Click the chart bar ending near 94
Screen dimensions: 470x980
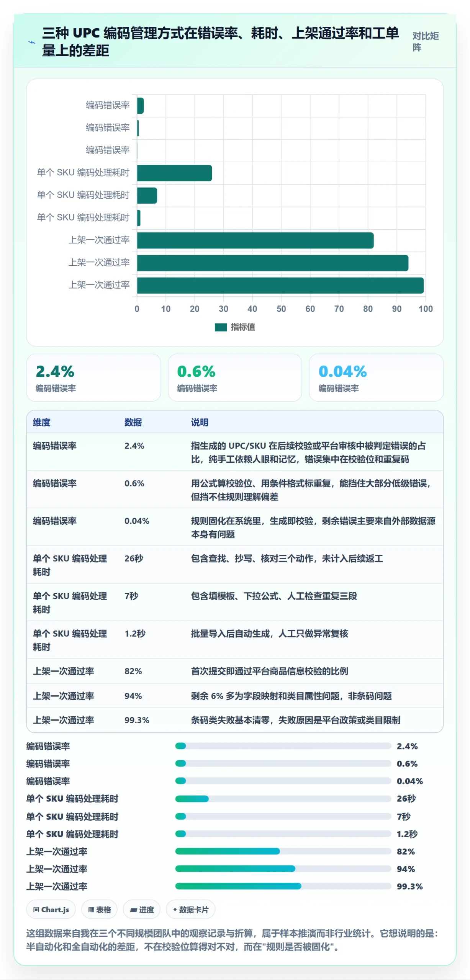coord(272,263)
